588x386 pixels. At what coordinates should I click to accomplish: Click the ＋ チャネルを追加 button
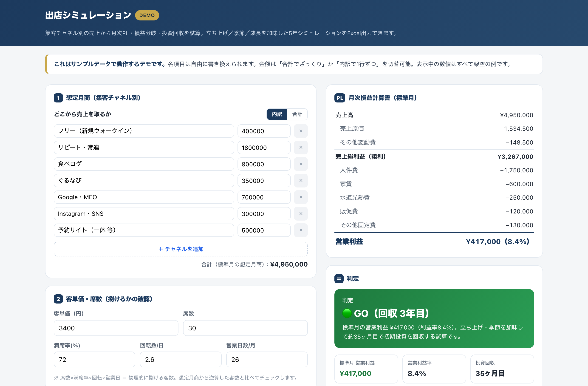[181, 249]
